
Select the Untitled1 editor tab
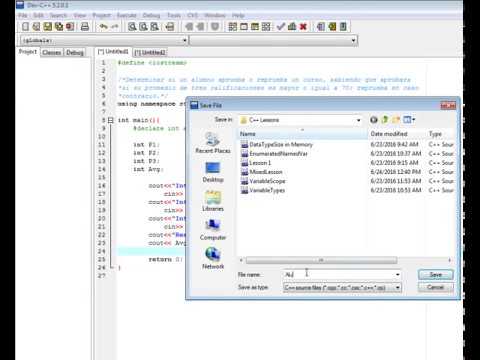[113, 52]
